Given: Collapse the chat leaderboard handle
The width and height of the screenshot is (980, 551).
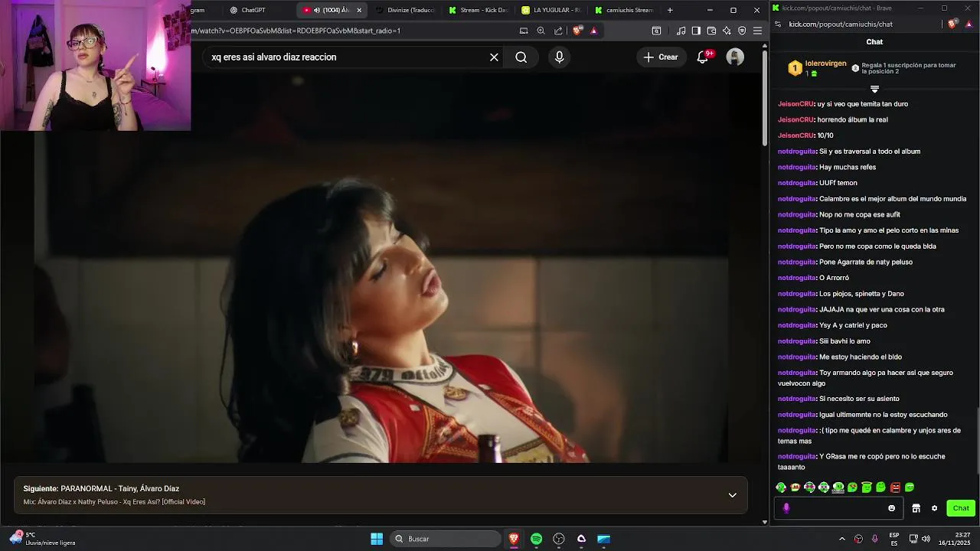Looking at the screenshot, I should (874, 90).
